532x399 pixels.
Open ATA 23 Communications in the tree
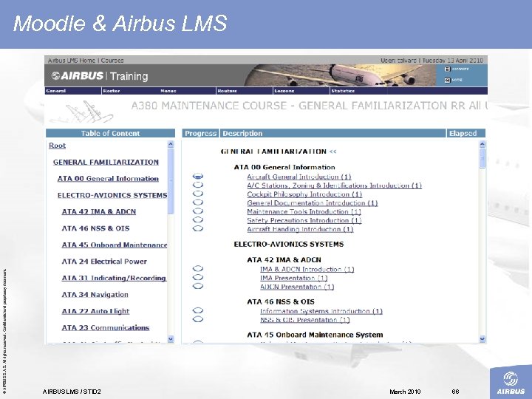point(106,328)
